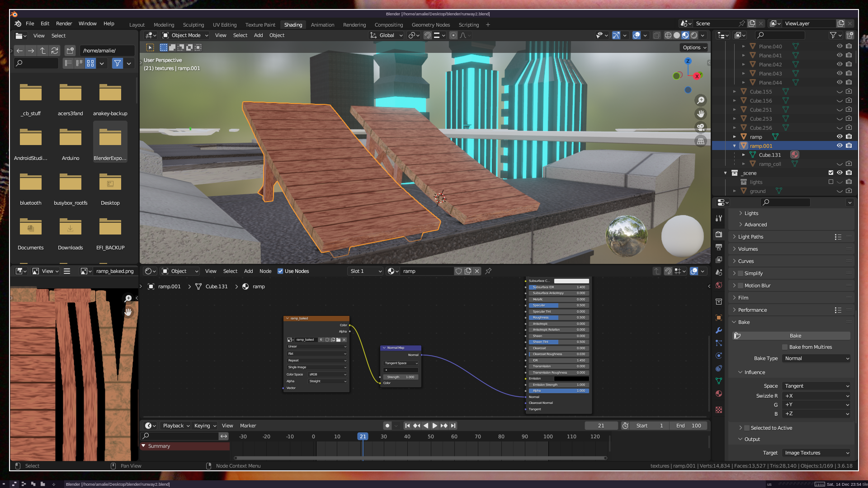The height and width of the screenshot is (488, 868).
Task: Open the Bake Type Normal dropdown
Action: point(816,358)
